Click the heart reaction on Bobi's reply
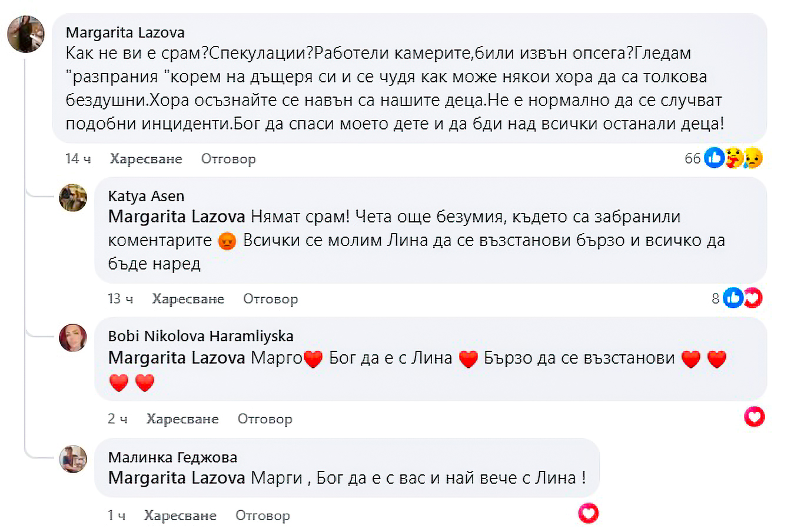804x532 pixels. (x=754, y=417)
